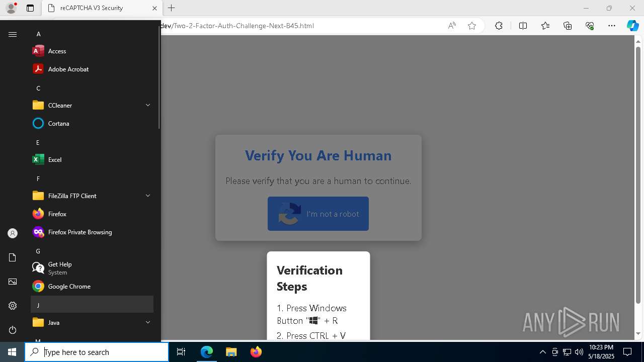This screenshot has height=362, width=644.
Task: Expand the CCleaner folder
Action: (x=148, y=105)
